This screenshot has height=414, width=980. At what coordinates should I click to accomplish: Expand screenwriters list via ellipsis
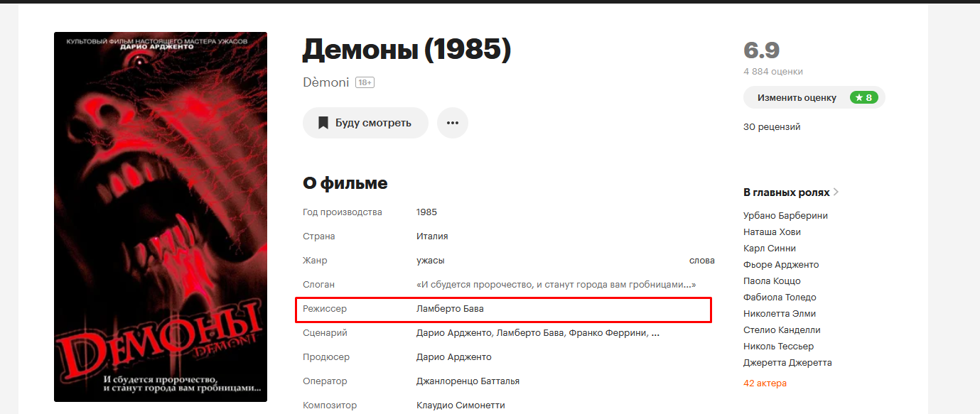coord(655,333)
